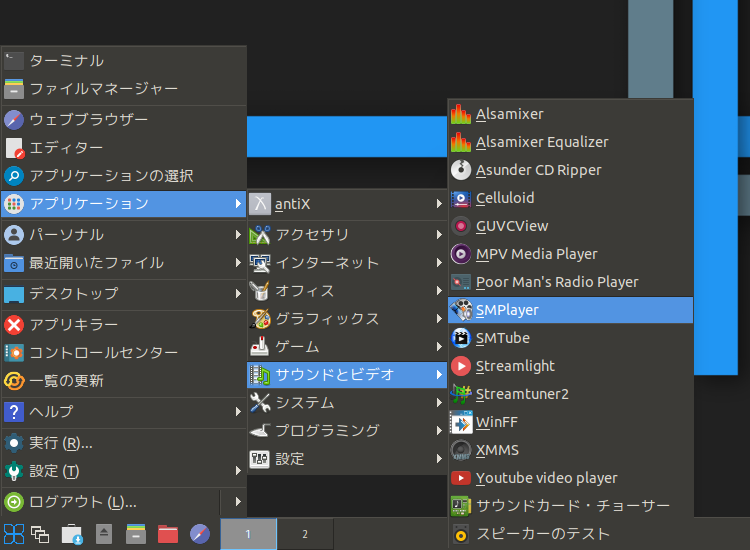Screen dimensions: 750x550
Task: Expand the ログアウト submenu arrow
Action: pos(238,502)
